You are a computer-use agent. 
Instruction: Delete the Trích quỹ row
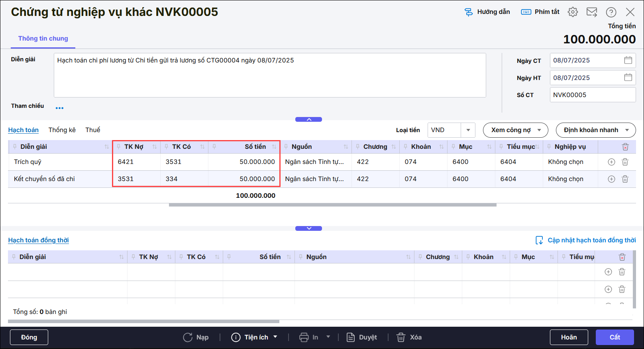625,162
